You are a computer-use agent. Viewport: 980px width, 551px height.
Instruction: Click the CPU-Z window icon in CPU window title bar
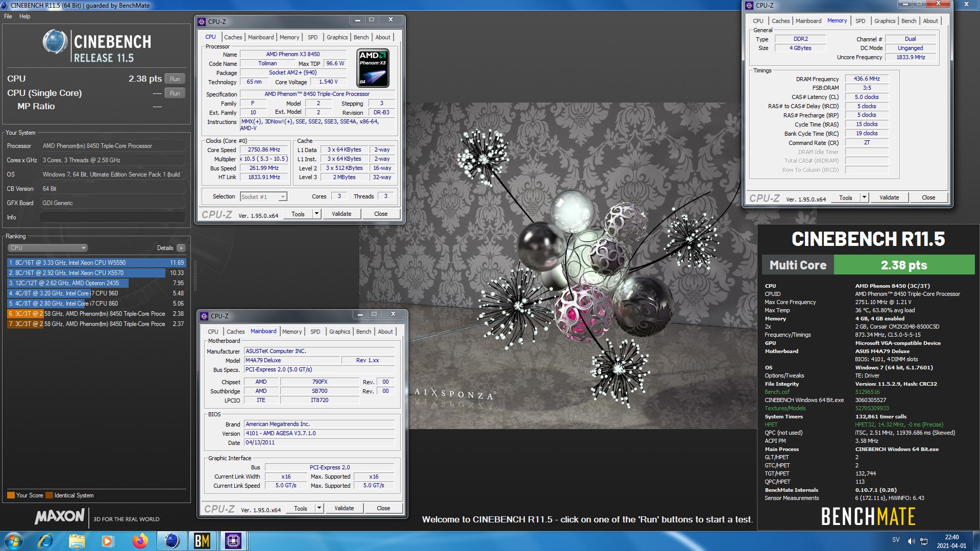click(x=202, y=21)
